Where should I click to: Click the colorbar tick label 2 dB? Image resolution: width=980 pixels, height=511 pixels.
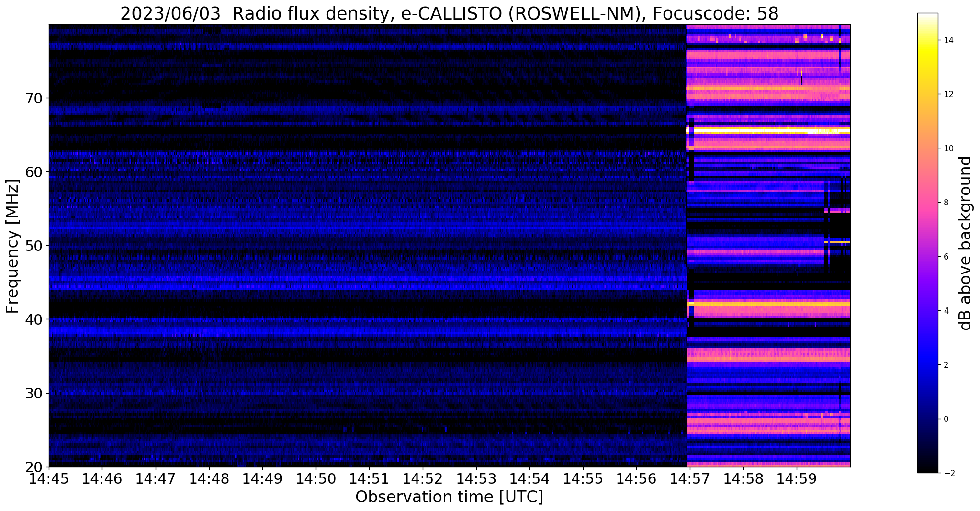coord(946,365)
